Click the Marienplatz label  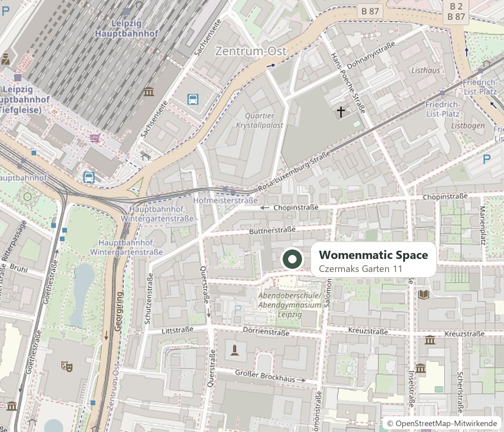pos(483,225)
